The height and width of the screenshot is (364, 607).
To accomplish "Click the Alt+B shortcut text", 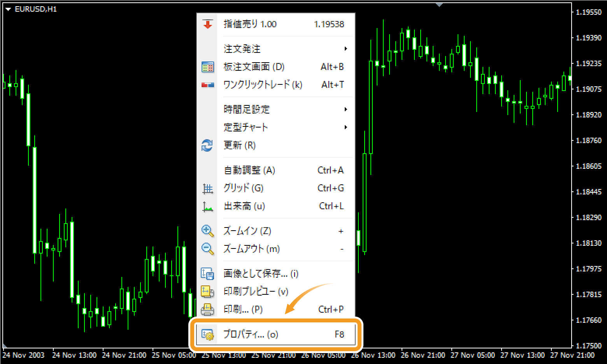I will pos(332,67).
